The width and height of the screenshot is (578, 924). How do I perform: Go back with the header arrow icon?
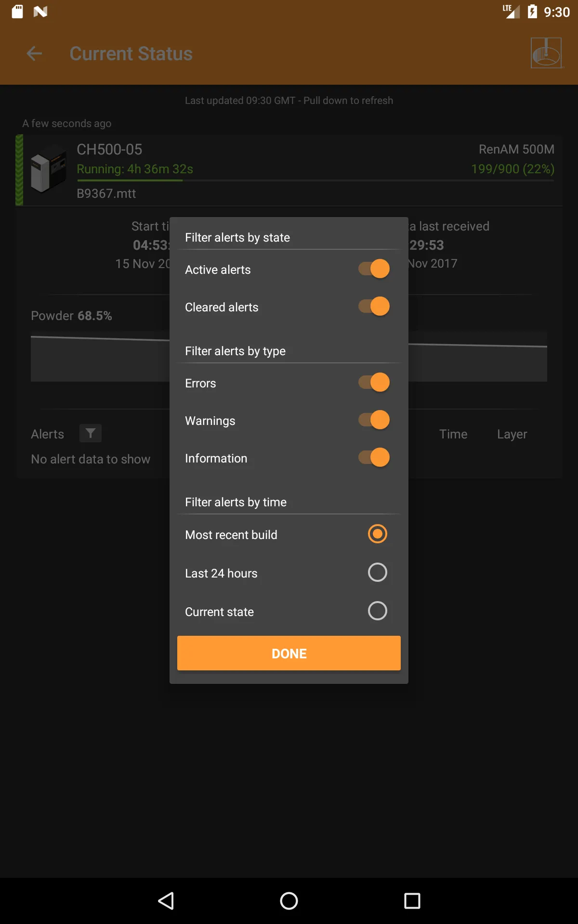click(x=34, y=53)
